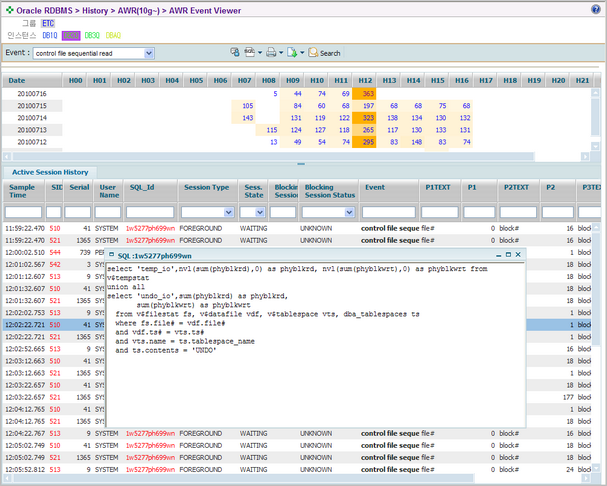Click the SQL view toolbar icon

click(250, 52)
